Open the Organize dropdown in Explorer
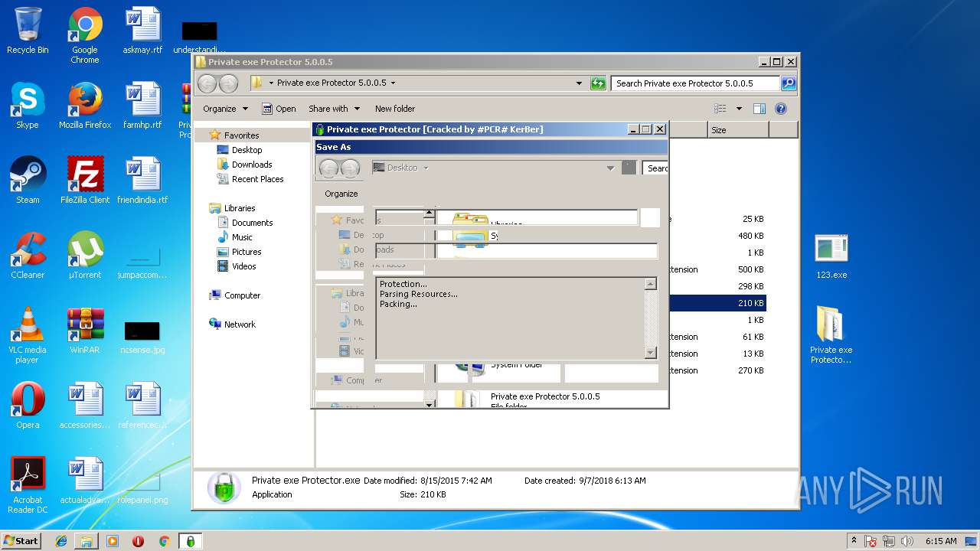Screen dimensions: 980x551 coord(225,109)
